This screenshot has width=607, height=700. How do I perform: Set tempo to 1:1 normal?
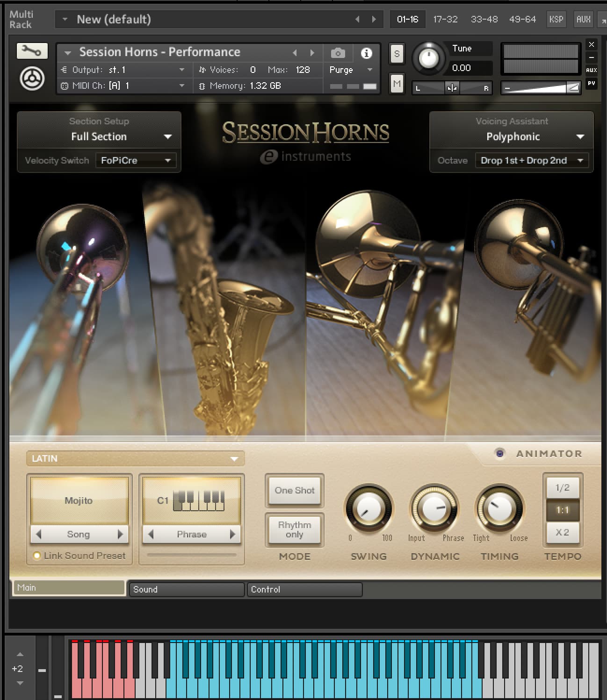point(563,510)
